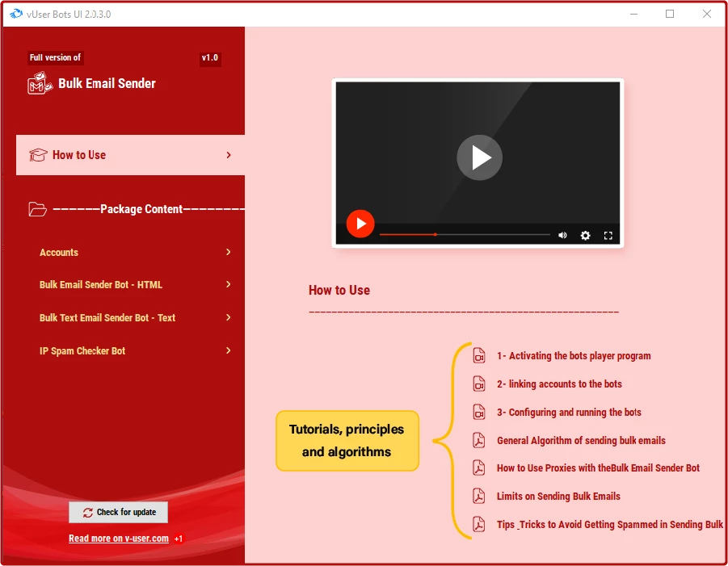728x566 pixels.
Task: Click the video file icon for Configuring and running
Action: click(479, 412)
